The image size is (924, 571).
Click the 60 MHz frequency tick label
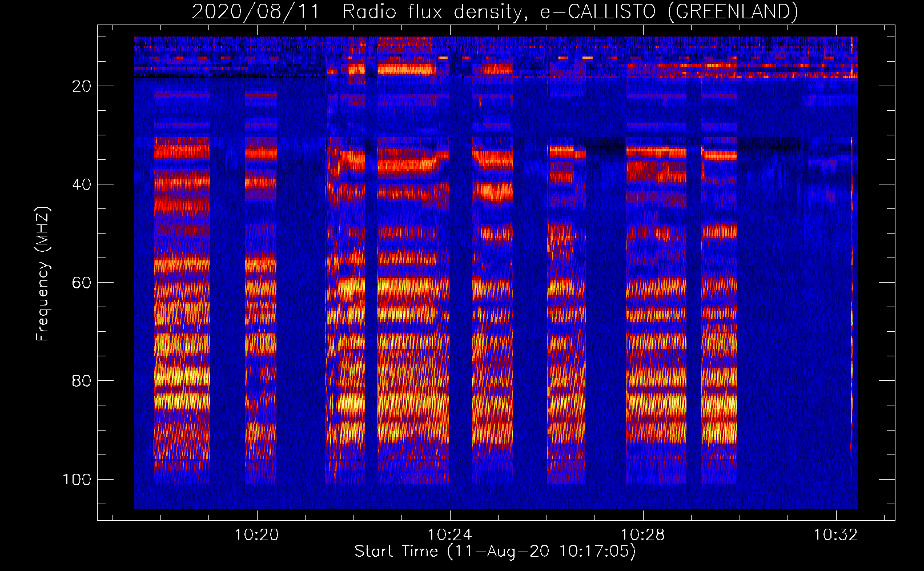82,283
